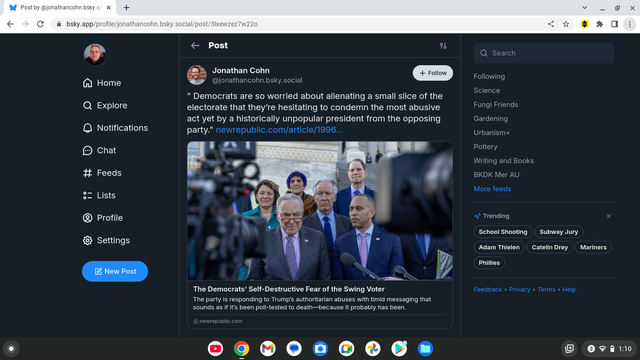Open the Explore page from the sidebar
This screenshot has width=640, height=360.
tap(105, 105)
